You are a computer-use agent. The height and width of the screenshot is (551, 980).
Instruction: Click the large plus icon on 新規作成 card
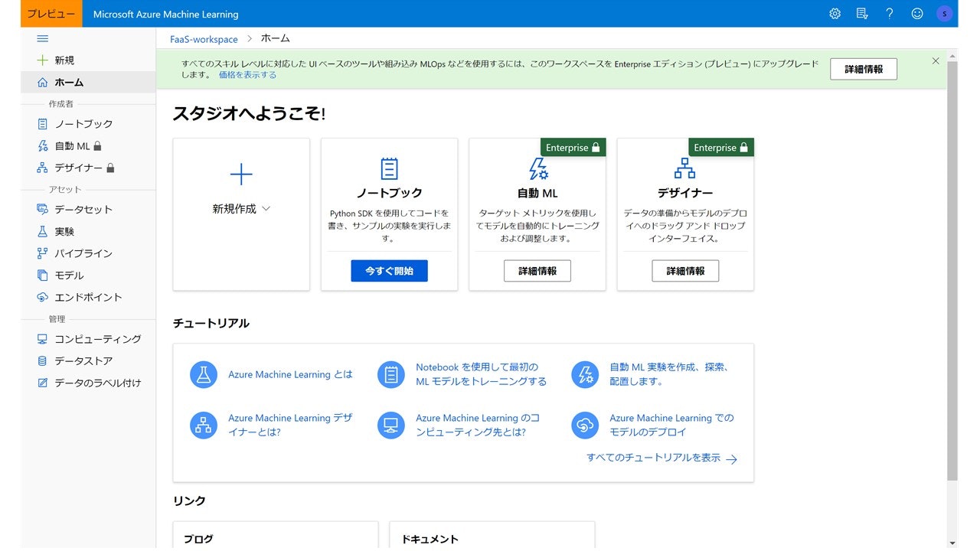241,174
